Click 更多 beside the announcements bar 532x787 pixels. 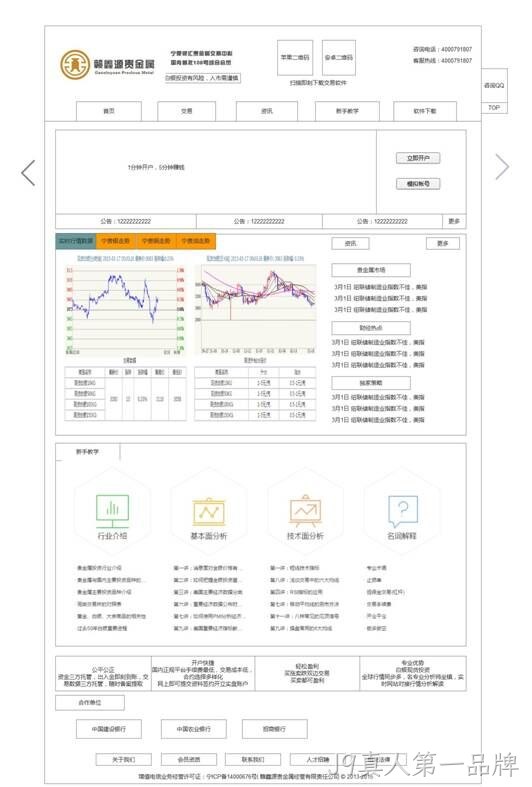pyautogui.click(x=454, y=221)
